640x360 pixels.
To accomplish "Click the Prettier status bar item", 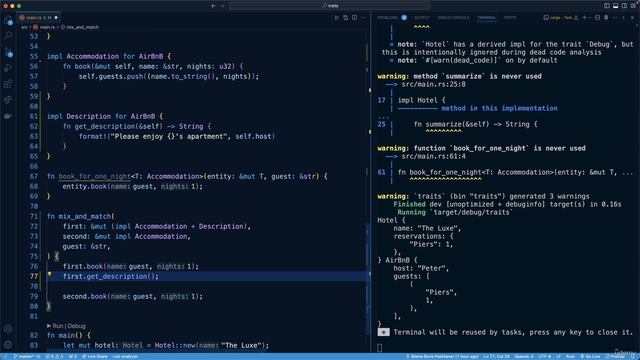I will tap(616, 356).
